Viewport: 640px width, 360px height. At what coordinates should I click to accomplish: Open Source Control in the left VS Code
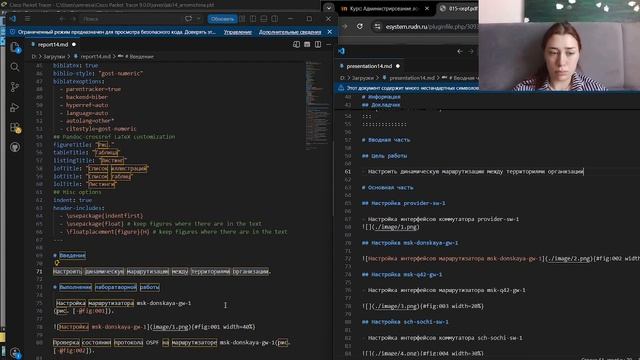[15, 87]
